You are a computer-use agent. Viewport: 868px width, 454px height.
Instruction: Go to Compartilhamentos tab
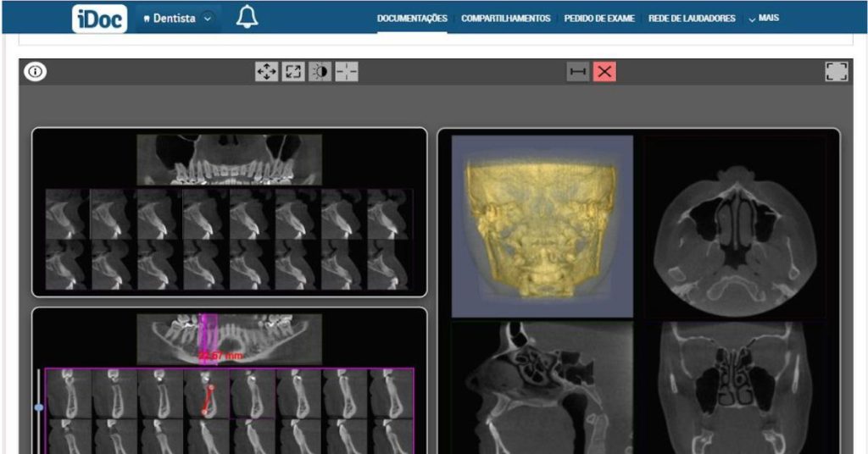505,18
